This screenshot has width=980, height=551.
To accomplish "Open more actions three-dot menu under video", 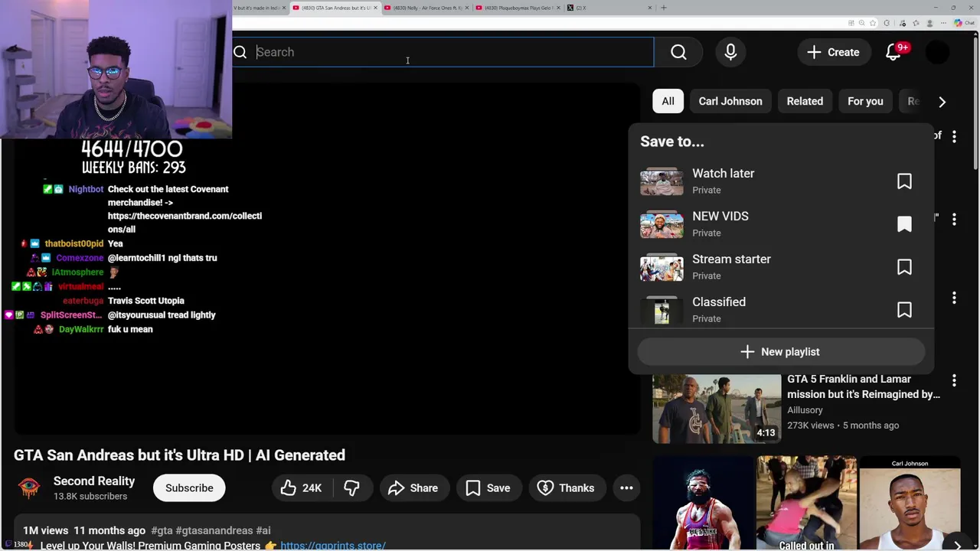I will [626, 488].
